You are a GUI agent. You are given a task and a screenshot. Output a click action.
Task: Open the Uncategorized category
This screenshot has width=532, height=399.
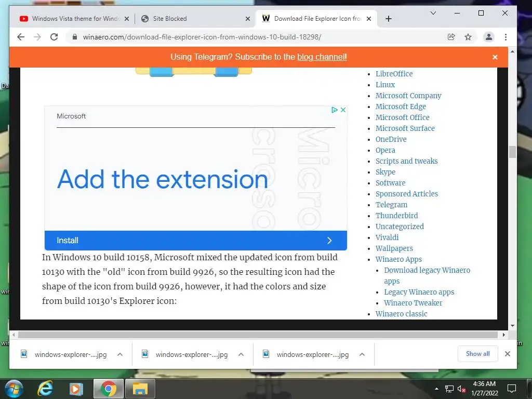click(x=400, y=227)
